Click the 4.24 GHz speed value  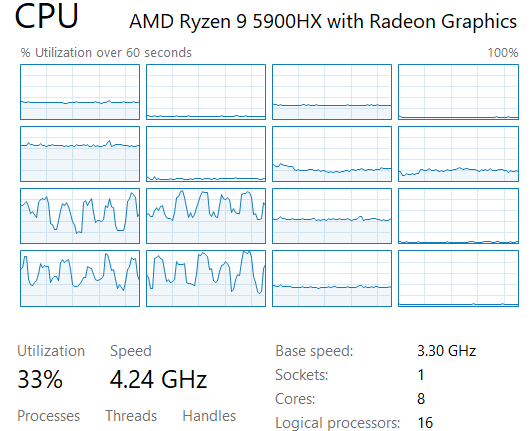(158, 379)
